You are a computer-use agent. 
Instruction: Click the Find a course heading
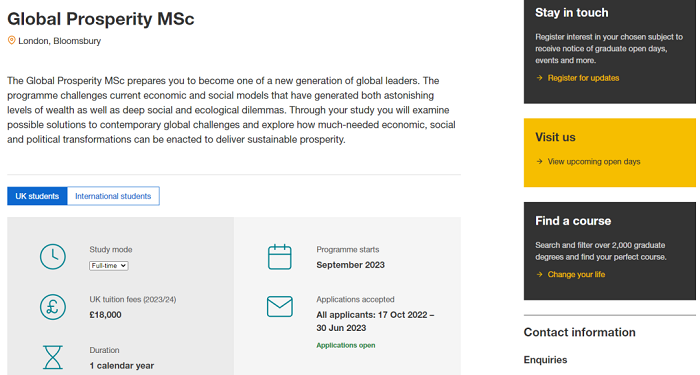coord(573,221)
